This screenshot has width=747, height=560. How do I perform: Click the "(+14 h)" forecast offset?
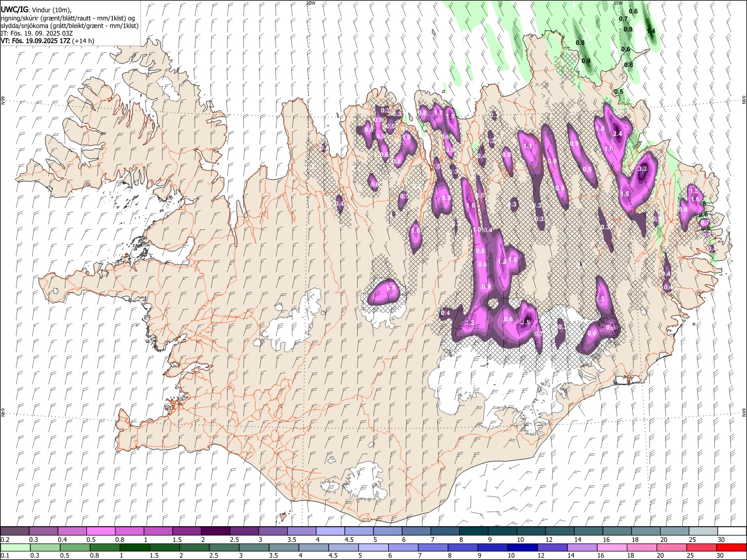83,41
